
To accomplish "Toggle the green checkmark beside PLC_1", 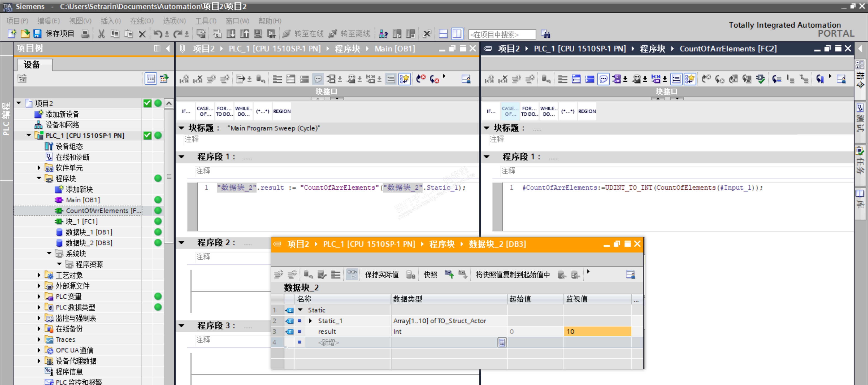I will (147, 135).
